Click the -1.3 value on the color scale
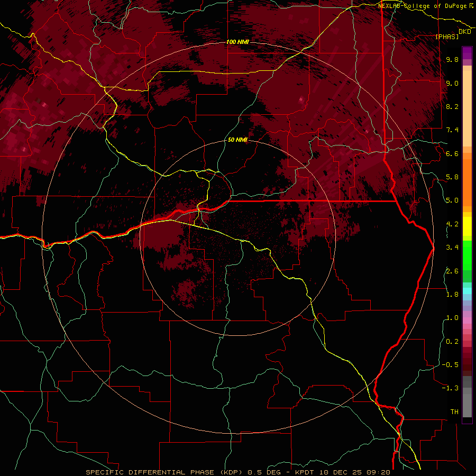 coord(450,388)
